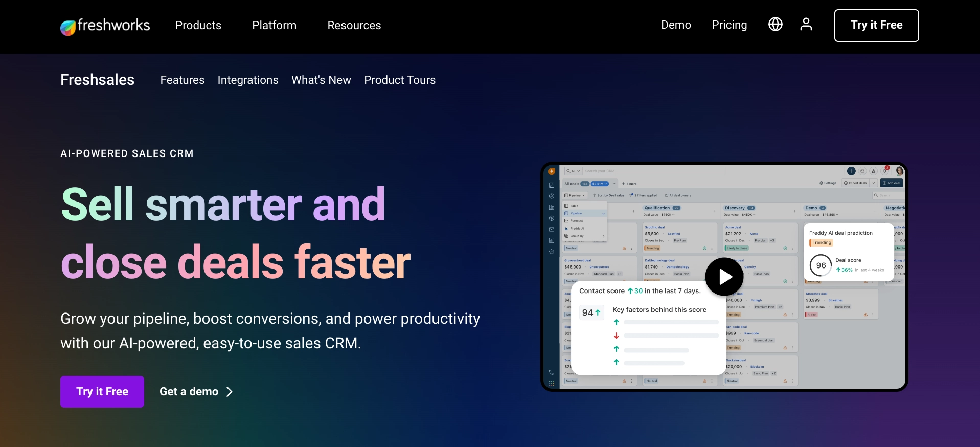The image size is (980, 447).
Task: Click the phone icon in preview sidebar
Action: point(551,373)
